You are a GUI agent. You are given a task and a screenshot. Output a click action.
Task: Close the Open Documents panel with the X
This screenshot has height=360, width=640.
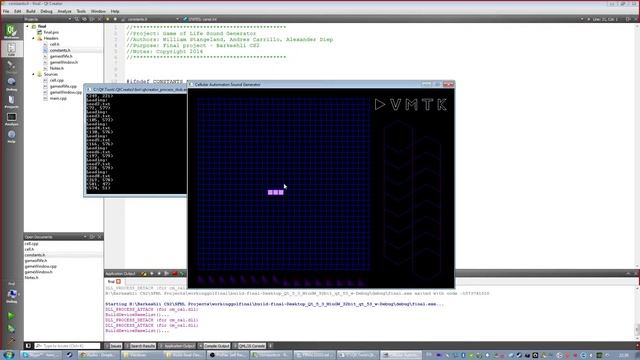click(x=99, y=237)
